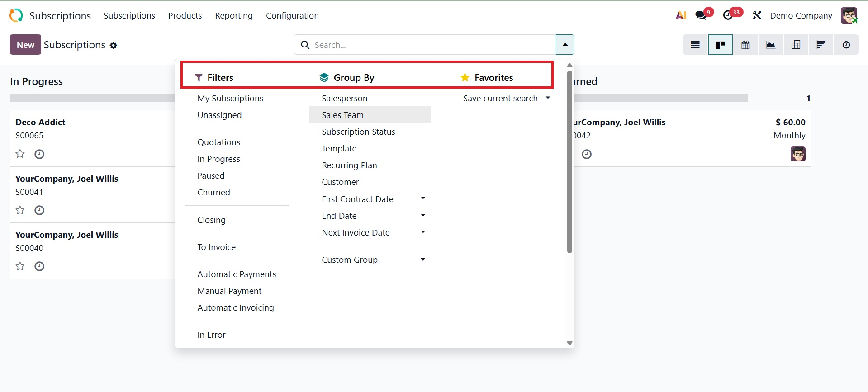Open the activity view

click(846, 45)
